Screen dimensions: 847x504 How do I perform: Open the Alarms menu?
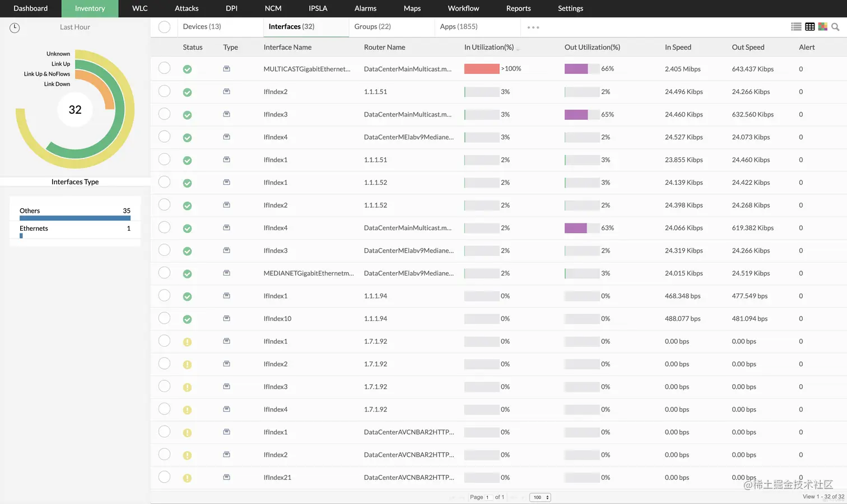tap(365, 8)
